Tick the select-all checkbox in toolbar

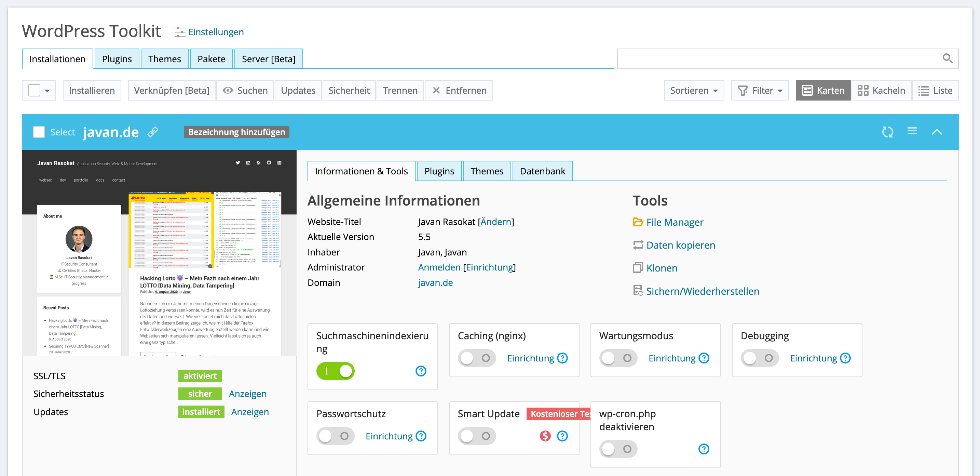point(34,90)
